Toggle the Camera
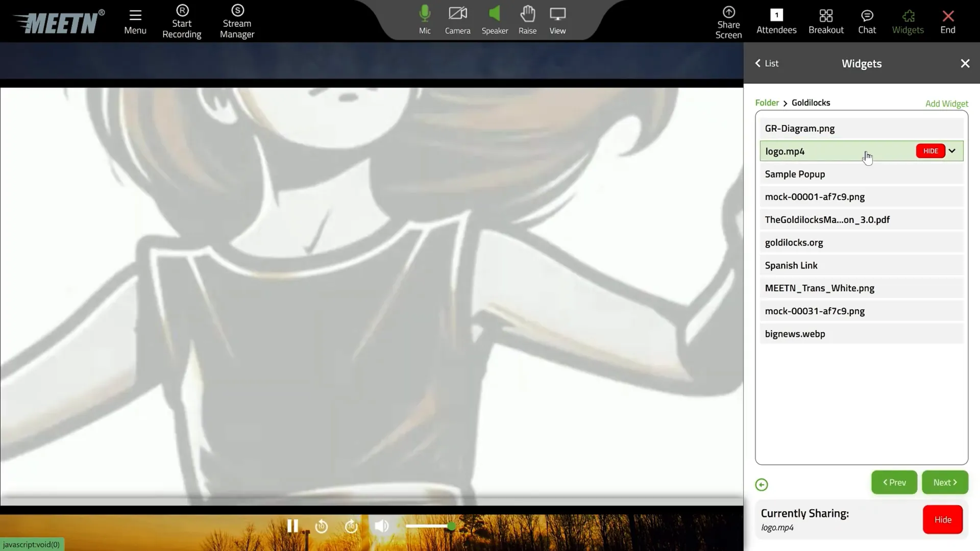 457,20
